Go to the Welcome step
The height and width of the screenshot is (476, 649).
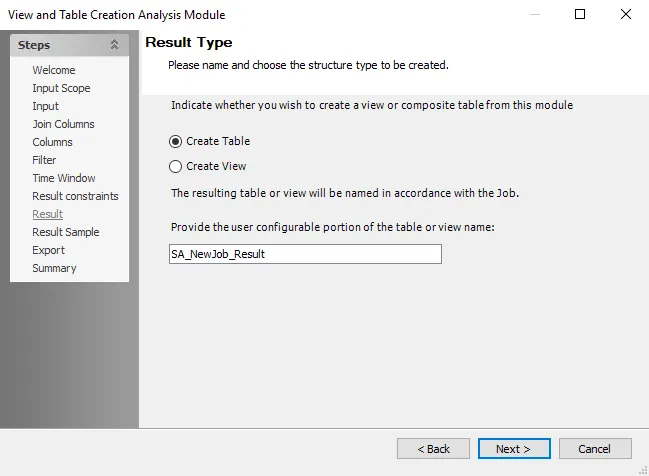[54, 70]
